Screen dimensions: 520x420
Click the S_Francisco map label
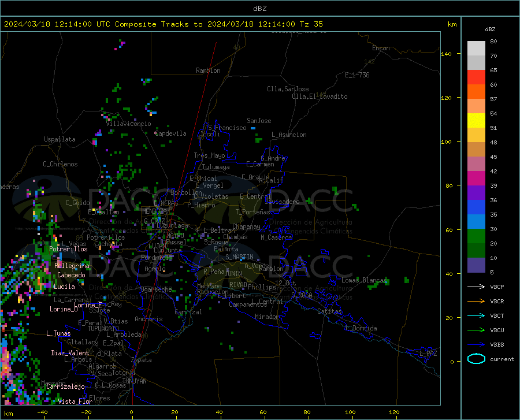[x=227, y=128]
